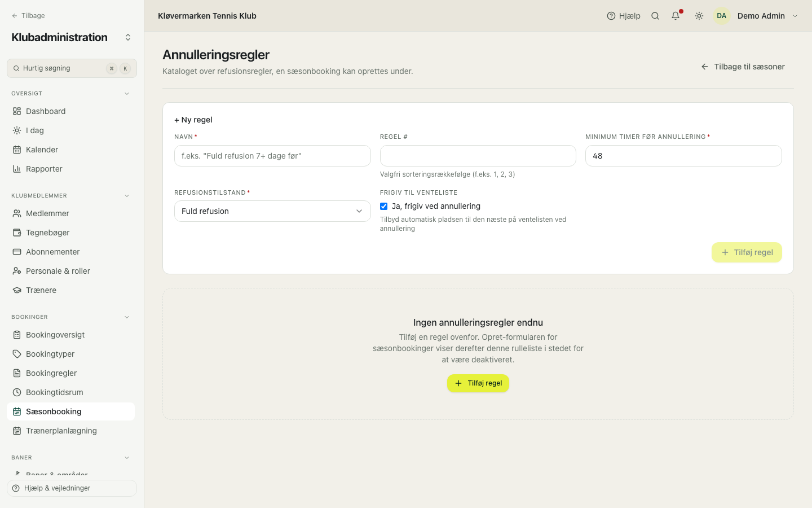The width and height of the screenshot is (812, 508).
Task: Click the Hurtig søgning search box
Action: click(x=72, y=68)
